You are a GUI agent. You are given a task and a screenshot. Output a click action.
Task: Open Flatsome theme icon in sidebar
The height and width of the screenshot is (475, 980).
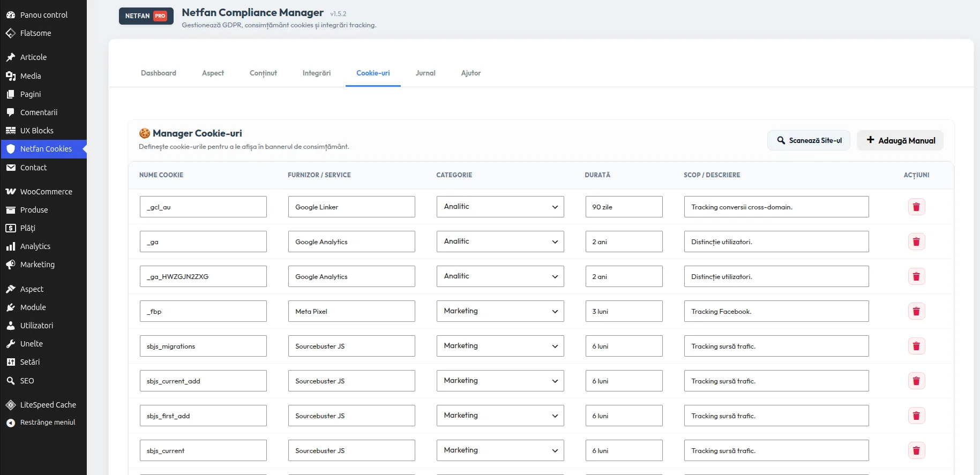click(x=11, y=33)
